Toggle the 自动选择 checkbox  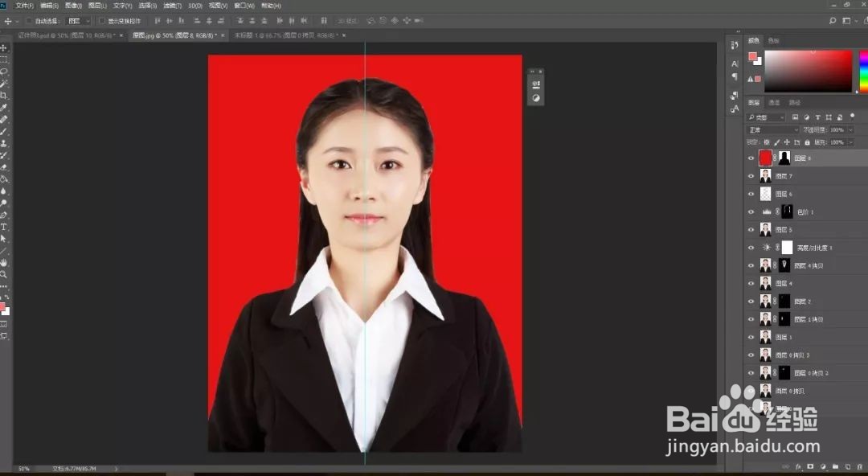click(x=29, y=21)
